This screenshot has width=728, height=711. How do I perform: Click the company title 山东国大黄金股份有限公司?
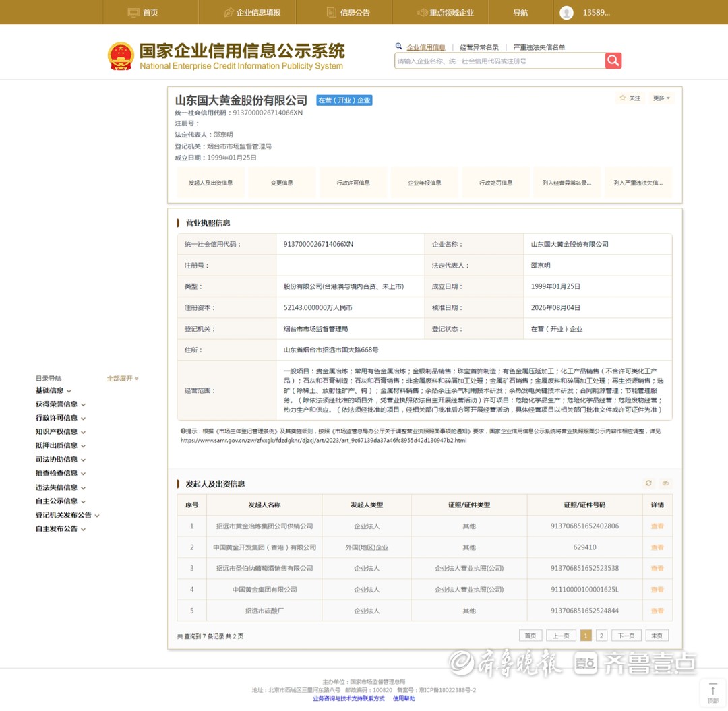241,100
